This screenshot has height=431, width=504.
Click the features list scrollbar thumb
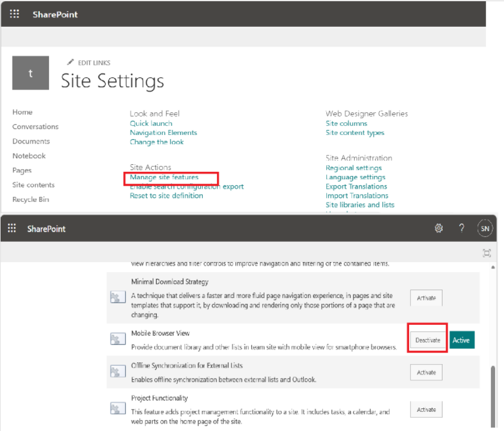(493, 396)
